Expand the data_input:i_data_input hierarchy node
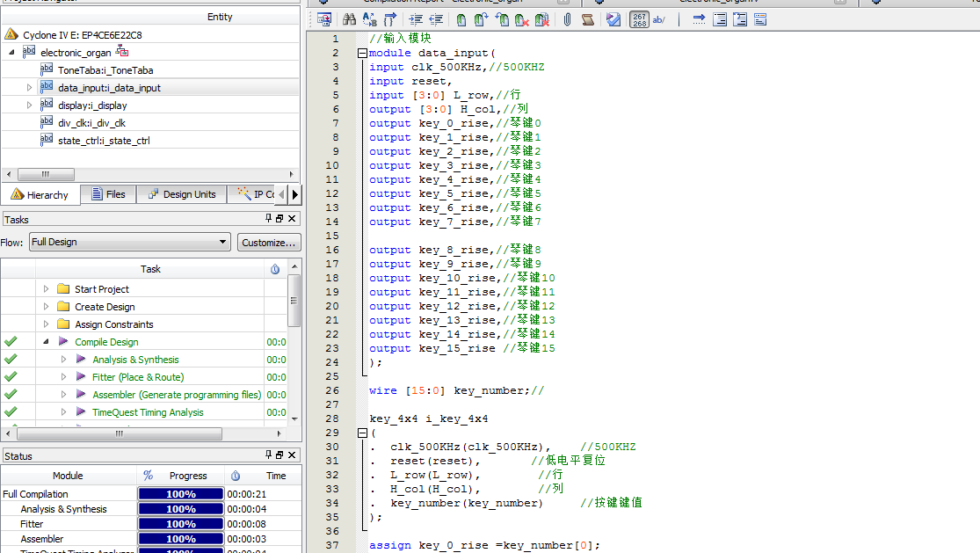The image size is (980, 553). tap(29, 88)
